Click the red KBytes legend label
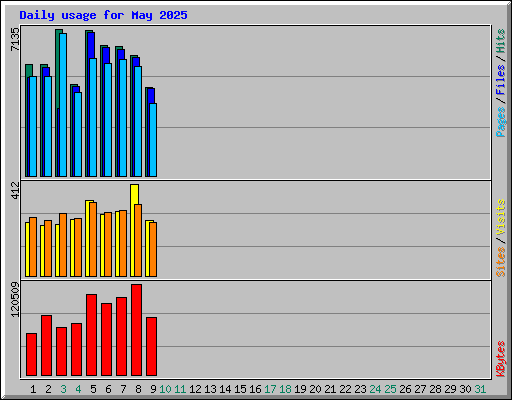512x400 pixels. click(x=501, y=359)
